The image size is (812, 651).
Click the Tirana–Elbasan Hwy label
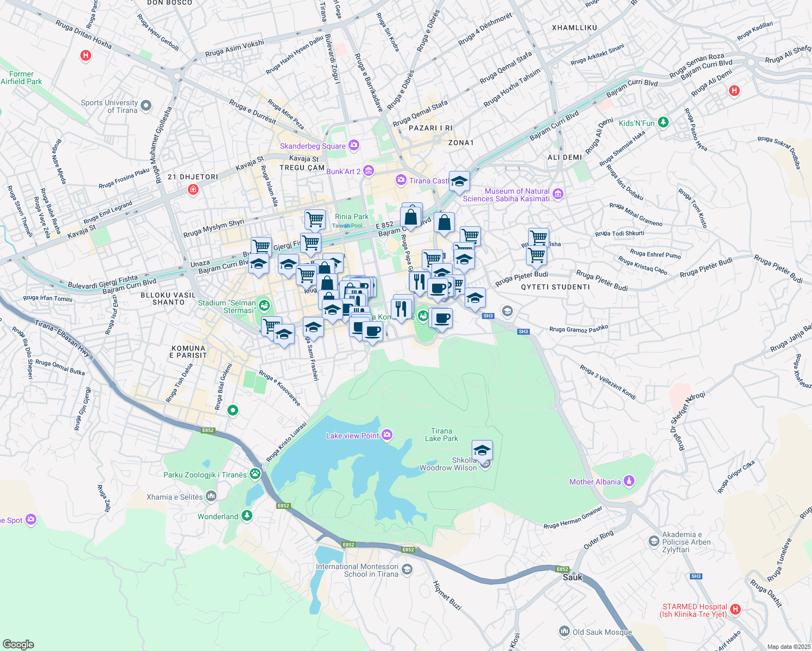[x=62, y=338]
